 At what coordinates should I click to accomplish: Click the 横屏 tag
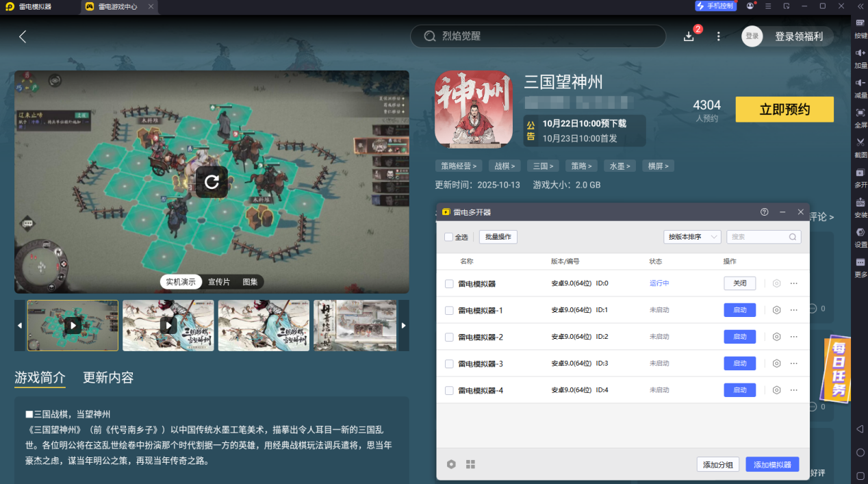[x=659, y=166]
